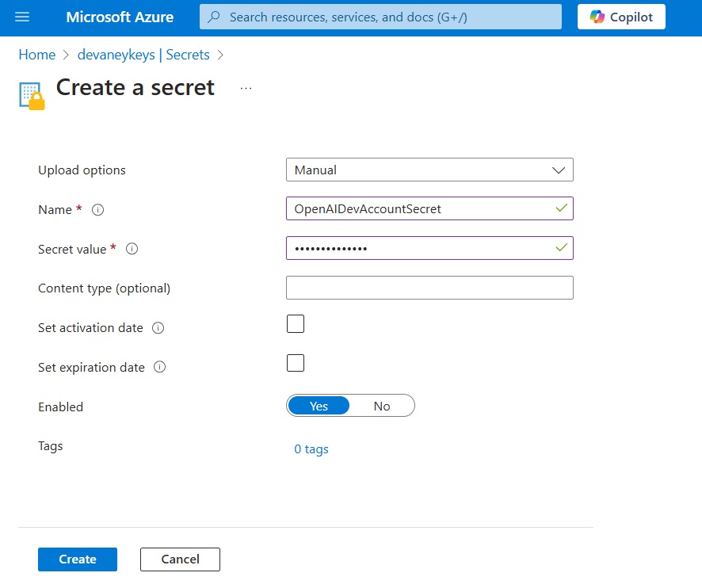This screenshot has height=588, width=702.
Task: Click the Secret value info icon
Action: (132, 249)
